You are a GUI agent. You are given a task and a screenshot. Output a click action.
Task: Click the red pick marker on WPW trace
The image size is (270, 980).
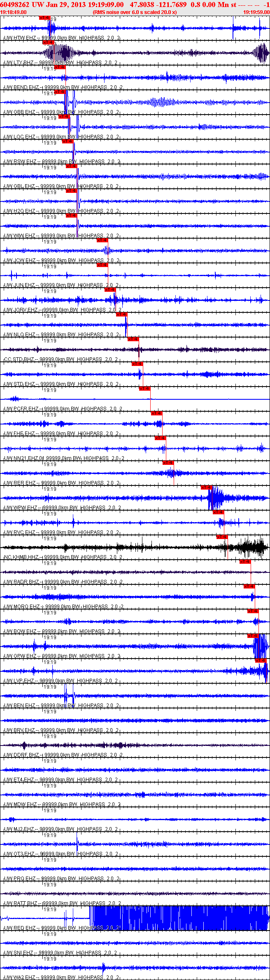(x=207, y=488)
